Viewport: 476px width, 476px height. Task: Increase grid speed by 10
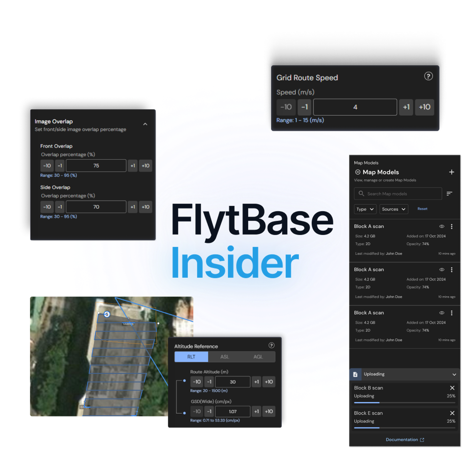[425, 107]
